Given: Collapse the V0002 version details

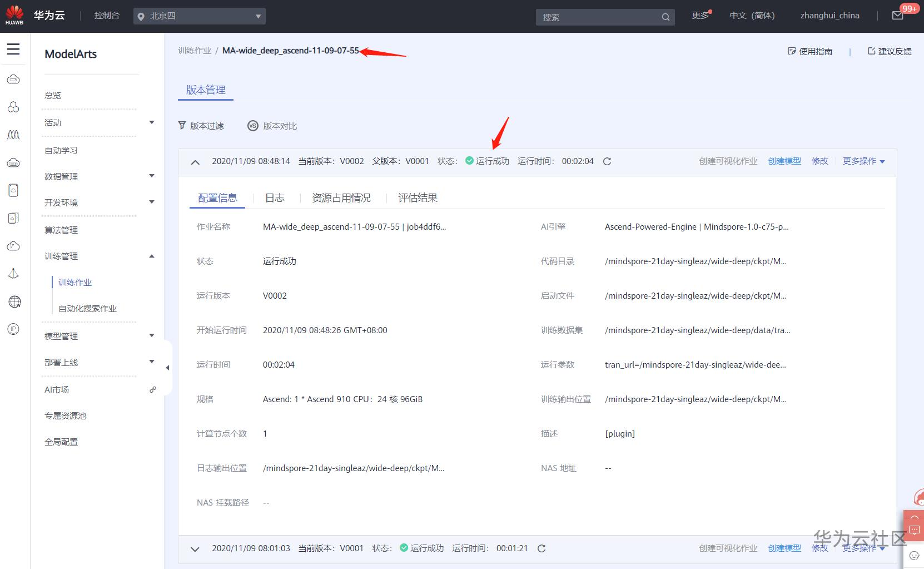Looking at the screenshot, I should coord(195,162).
